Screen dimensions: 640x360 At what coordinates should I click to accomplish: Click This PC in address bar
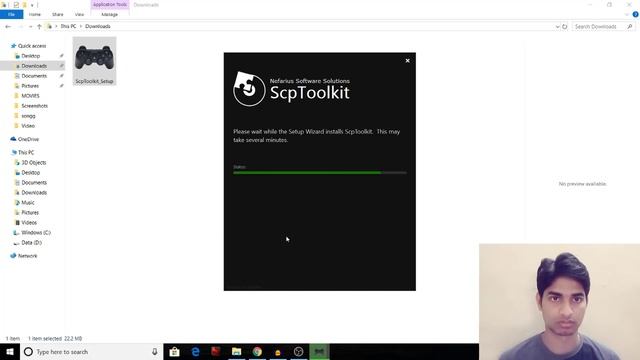tap(68, 26)
